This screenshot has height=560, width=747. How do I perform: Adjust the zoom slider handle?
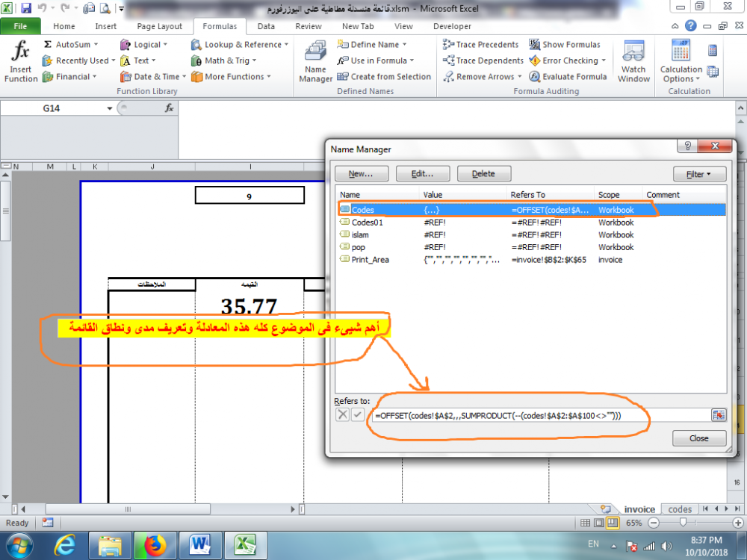pyautogui.click(x=683, y=523)
